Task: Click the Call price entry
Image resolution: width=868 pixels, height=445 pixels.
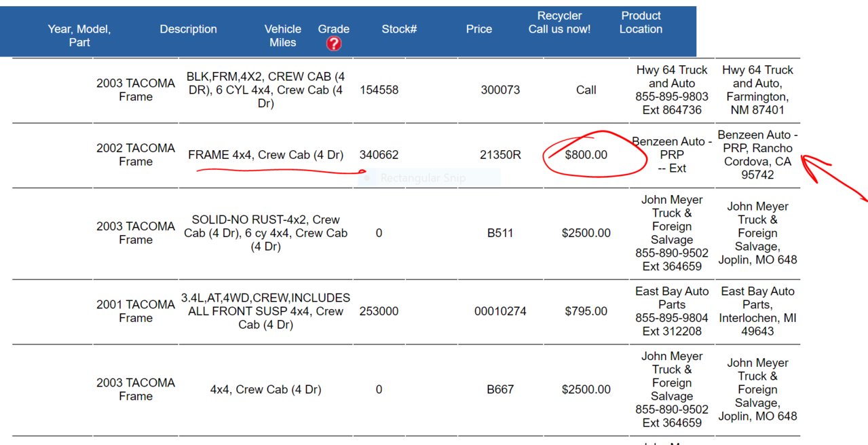Action: [x=586, y=90]
